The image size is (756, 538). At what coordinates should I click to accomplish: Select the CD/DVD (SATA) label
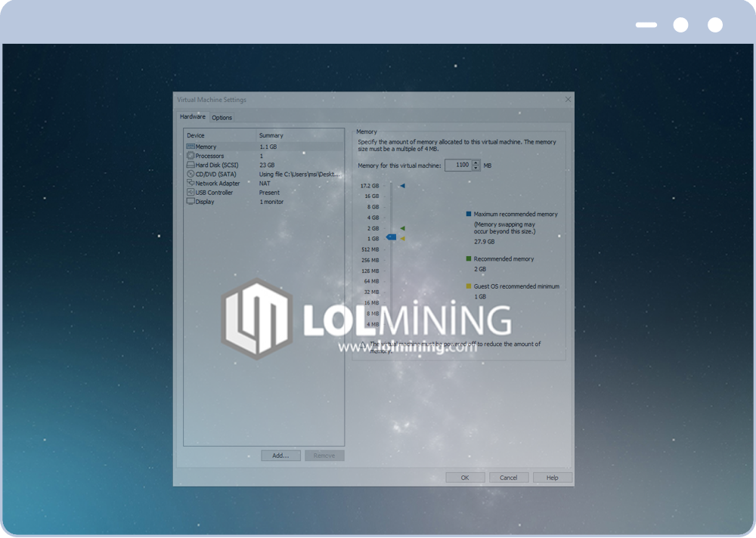(x=216, y=174)
